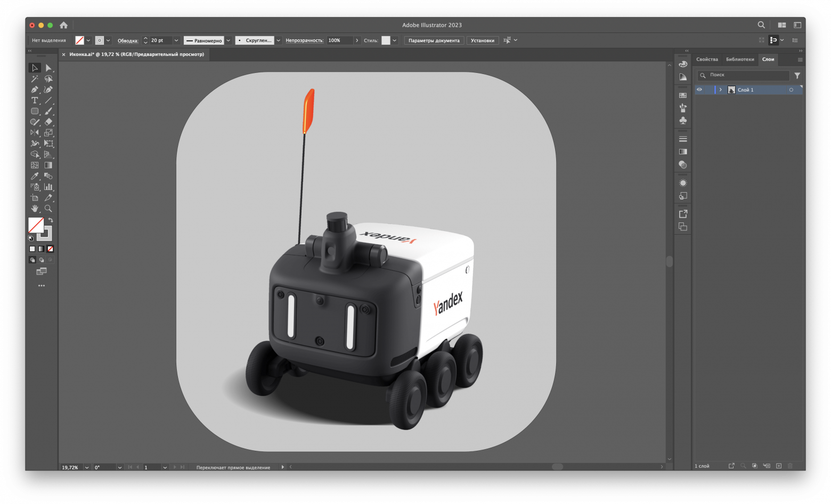Click the Установки button
Viewport: 831px width, 504px height.
482,40
